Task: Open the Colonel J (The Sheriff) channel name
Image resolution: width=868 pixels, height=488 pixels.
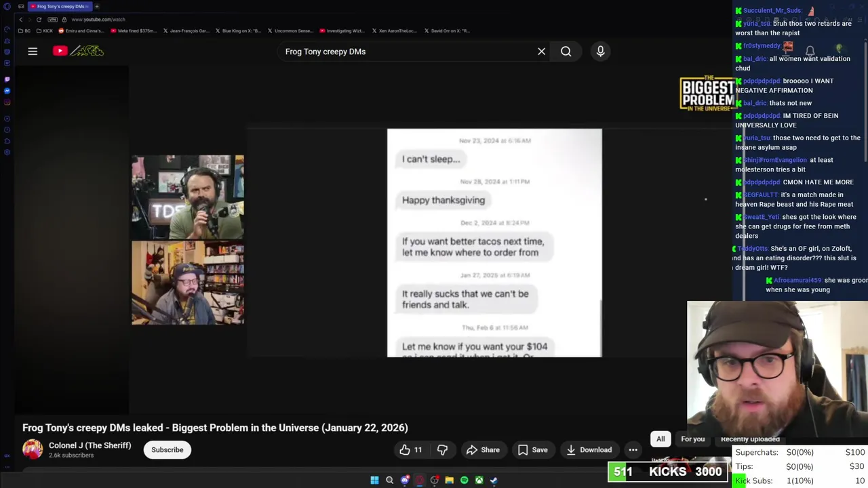Action: click(x=90, y=445)
